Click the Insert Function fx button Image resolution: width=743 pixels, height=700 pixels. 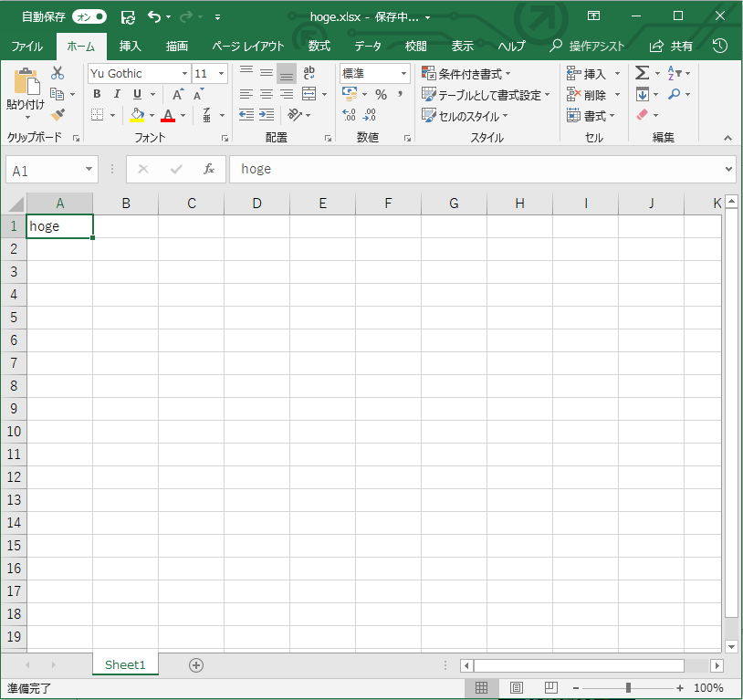(x=209, y=169)
